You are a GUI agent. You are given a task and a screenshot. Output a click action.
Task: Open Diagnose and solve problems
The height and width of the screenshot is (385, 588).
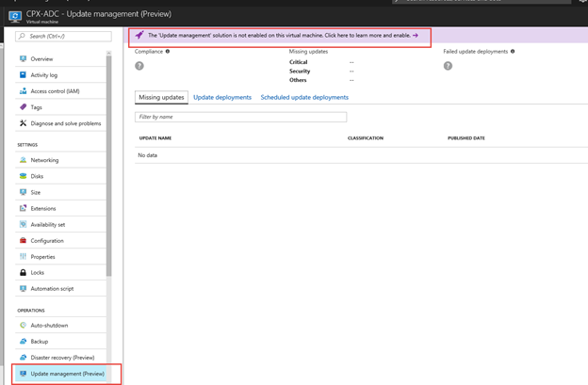click(x=62, y=123)
